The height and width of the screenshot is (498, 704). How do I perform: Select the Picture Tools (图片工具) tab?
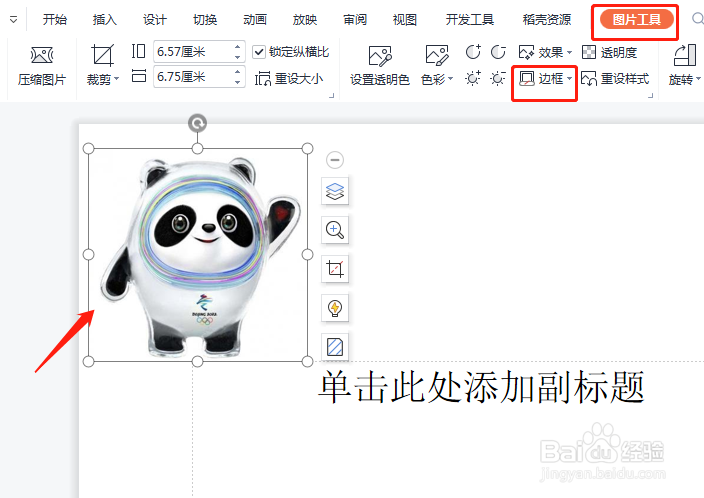pyautogui.click(x=637, y=19)
